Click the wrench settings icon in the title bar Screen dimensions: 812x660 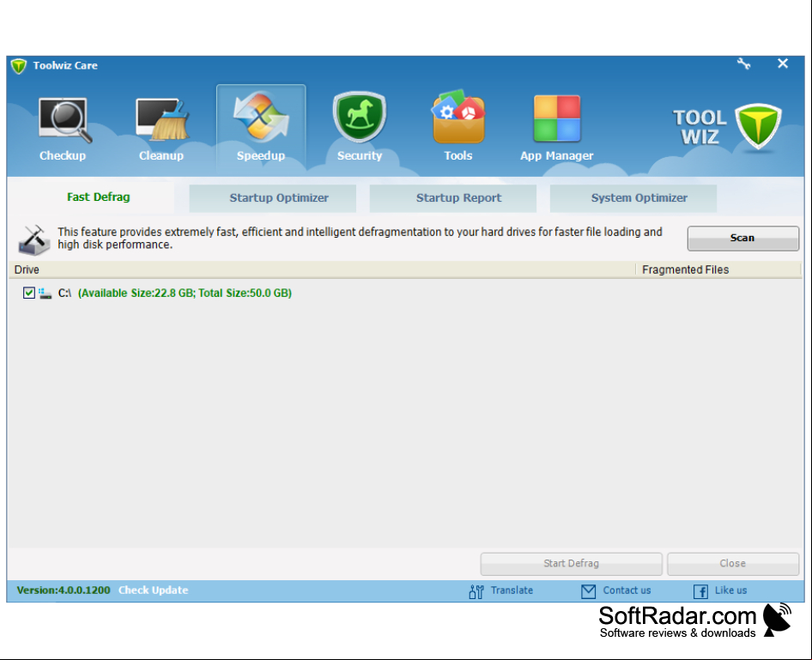pyautogui.click(x=744, y=64)
